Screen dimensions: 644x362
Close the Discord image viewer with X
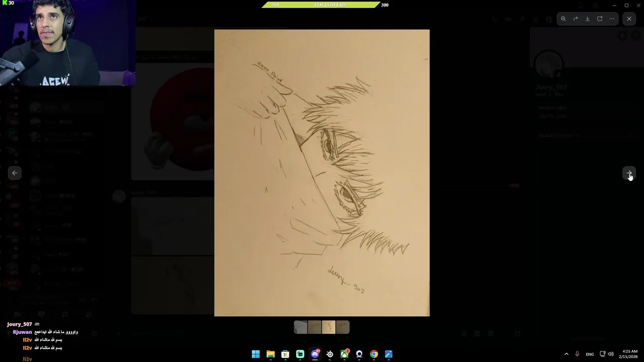(629, 19)
